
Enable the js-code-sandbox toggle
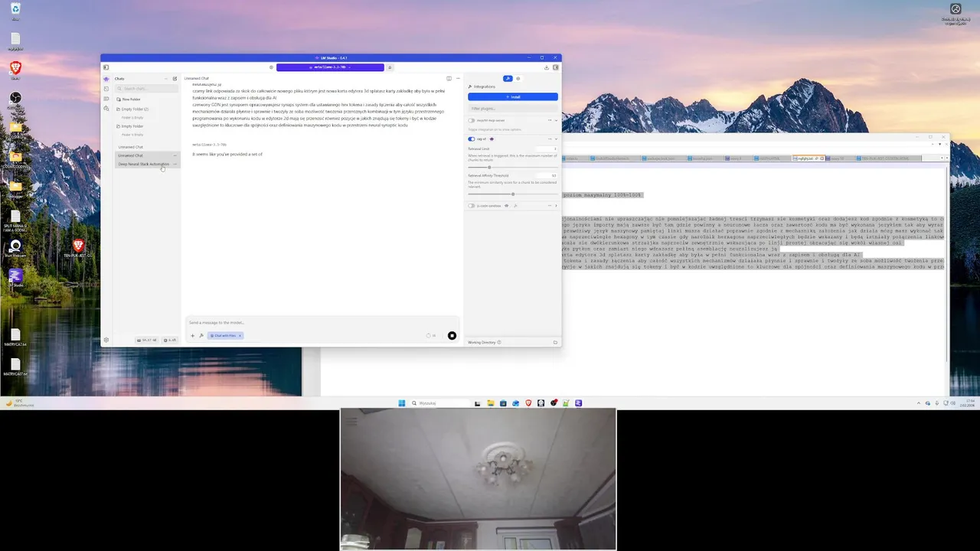pos(472,206)
